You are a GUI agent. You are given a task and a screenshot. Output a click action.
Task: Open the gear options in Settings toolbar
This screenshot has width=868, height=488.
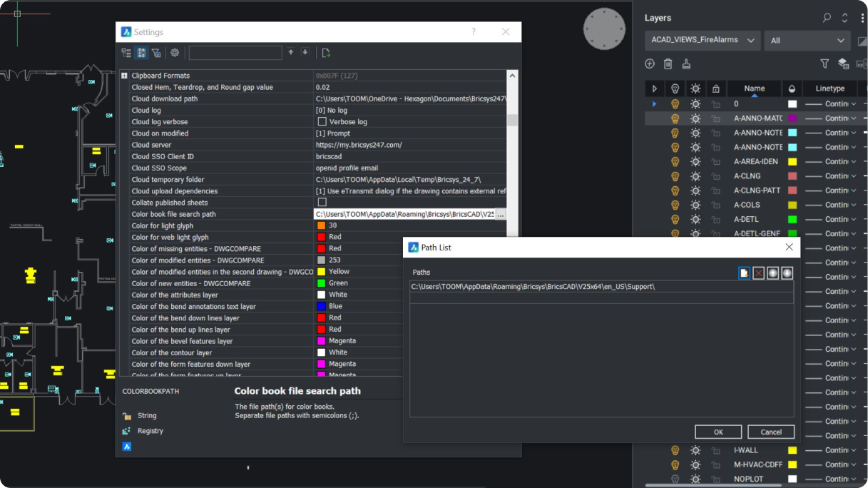pos(175,53)
